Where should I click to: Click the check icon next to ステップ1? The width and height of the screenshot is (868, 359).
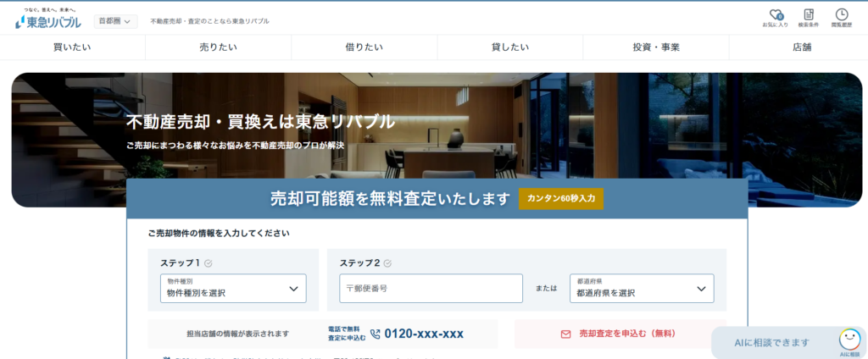coord(209,263)
